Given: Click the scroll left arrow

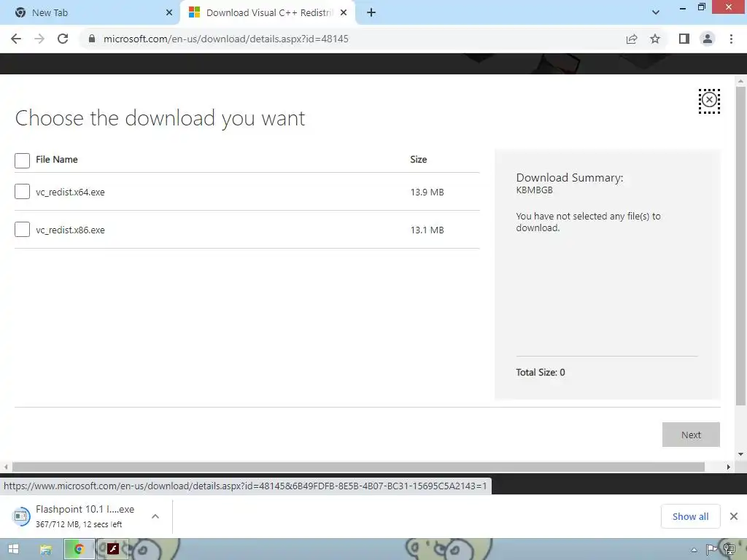Looking at the screenshot, I should (6, 467).
